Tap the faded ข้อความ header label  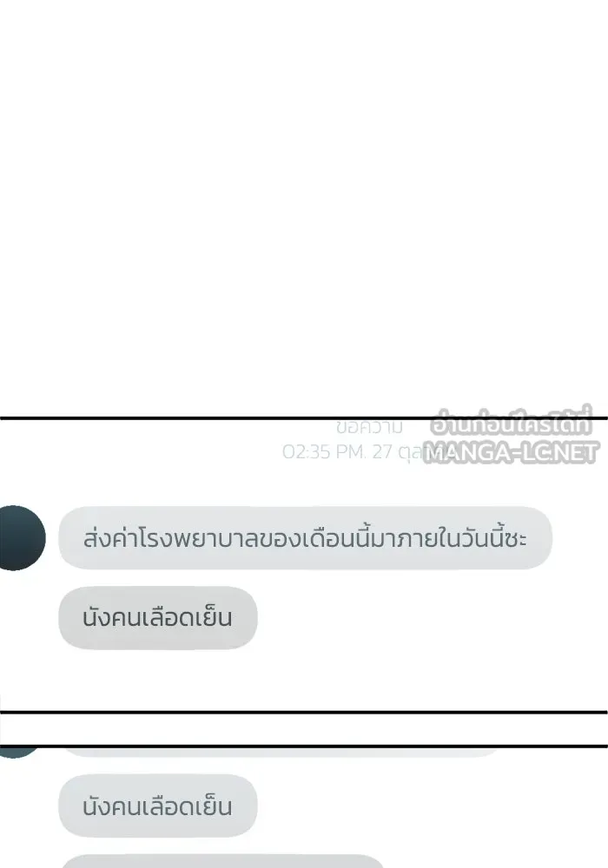[369, 427]
